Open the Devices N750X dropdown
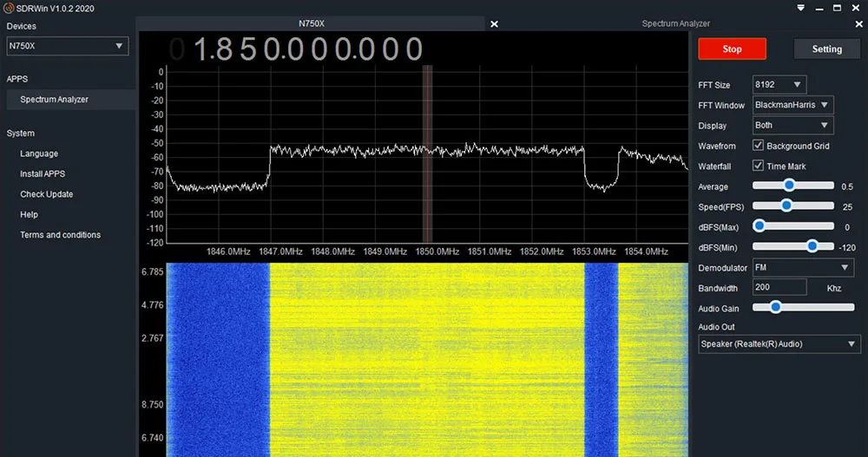Viewport: 868px width, 457px height. [x=68, y=47]
